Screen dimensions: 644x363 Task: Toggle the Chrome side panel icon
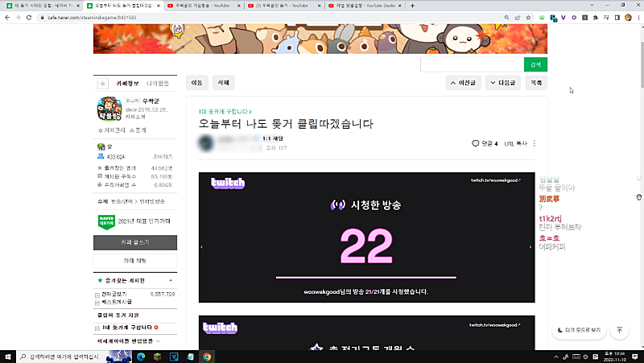pyautogui.click(x=617, y=18)
